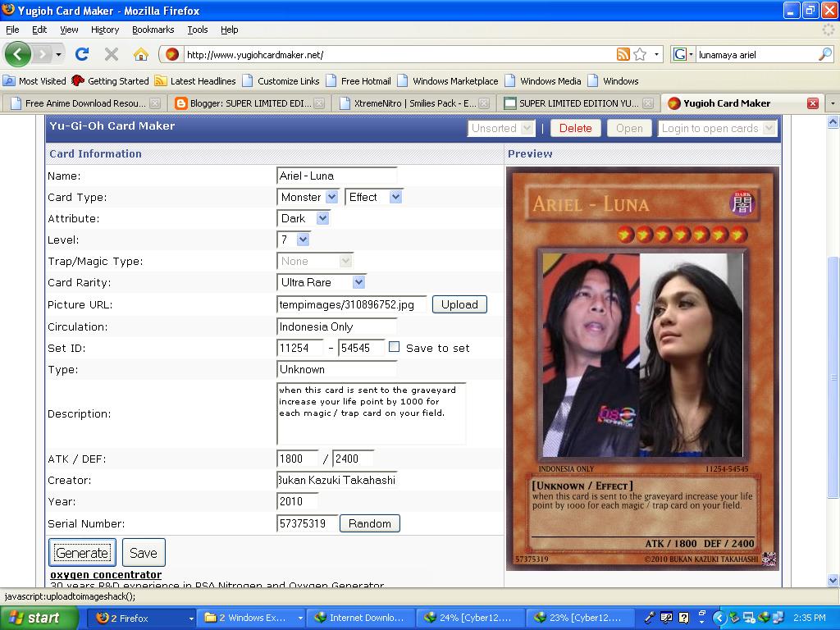Go to Home page icon

pyautogui.click(x=140, y=54)
